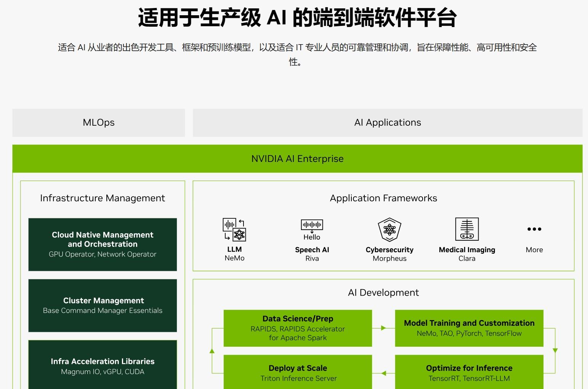This screenshot has height=389, width=588.
Task: Click the 'More' label text
Action: pyautogui.click(x=534, y=250)
